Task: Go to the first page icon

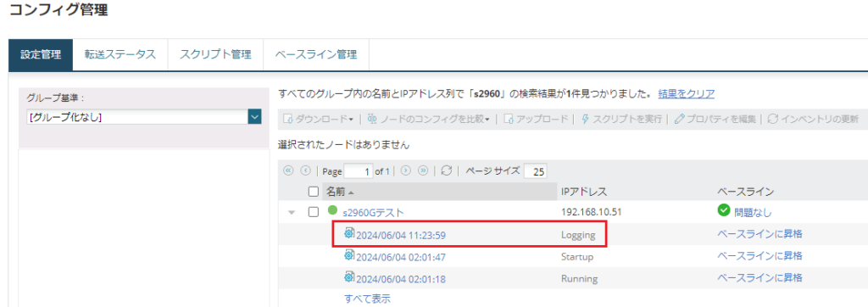Action: coord(288,170)
